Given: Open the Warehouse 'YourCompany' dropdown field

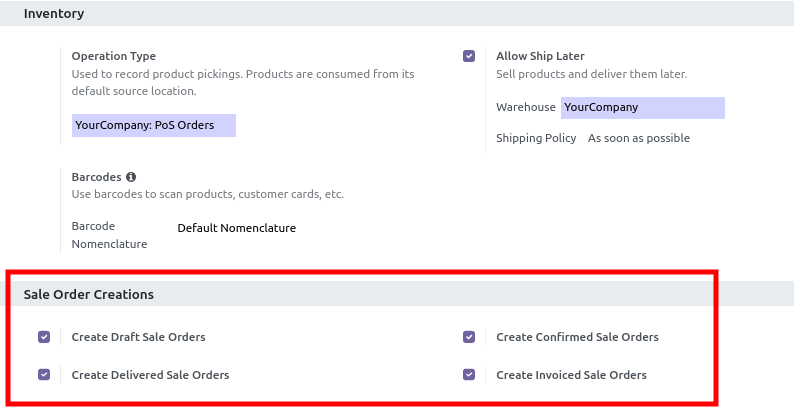Looking at the screenshot, I should [642, 108].
